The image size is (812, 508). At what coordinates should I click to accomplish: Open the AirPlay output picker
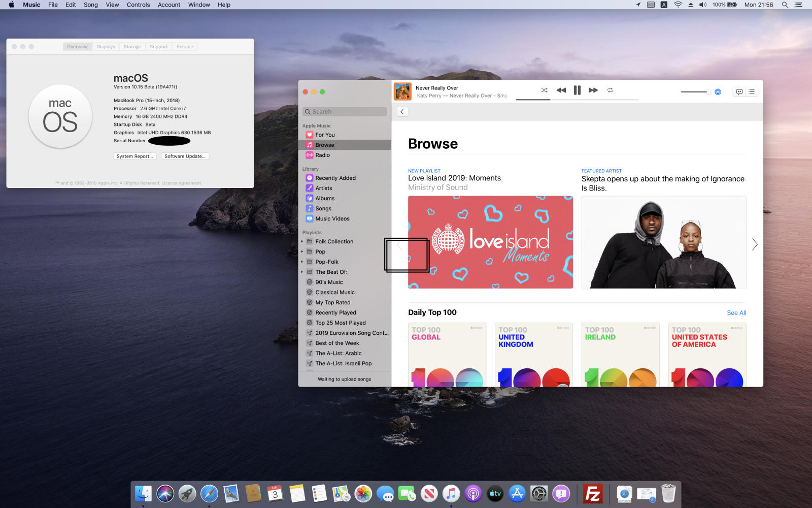718,92
